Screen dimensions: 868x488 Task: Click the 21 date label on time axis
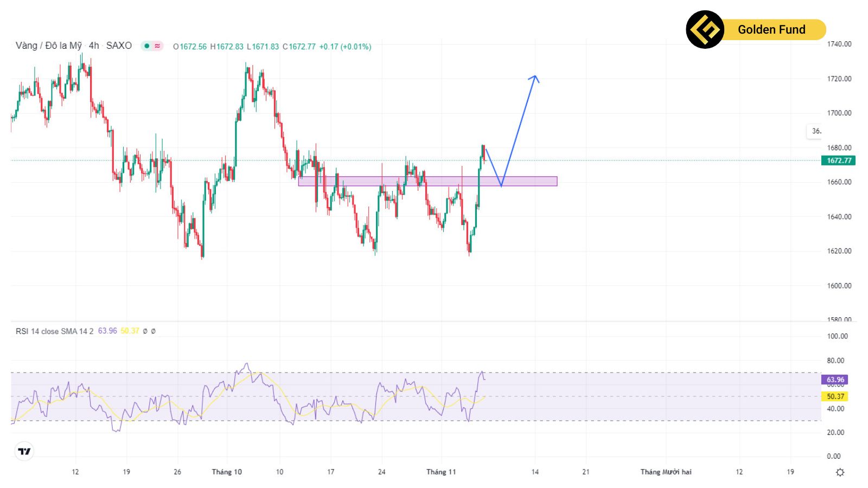coord(586,472)
